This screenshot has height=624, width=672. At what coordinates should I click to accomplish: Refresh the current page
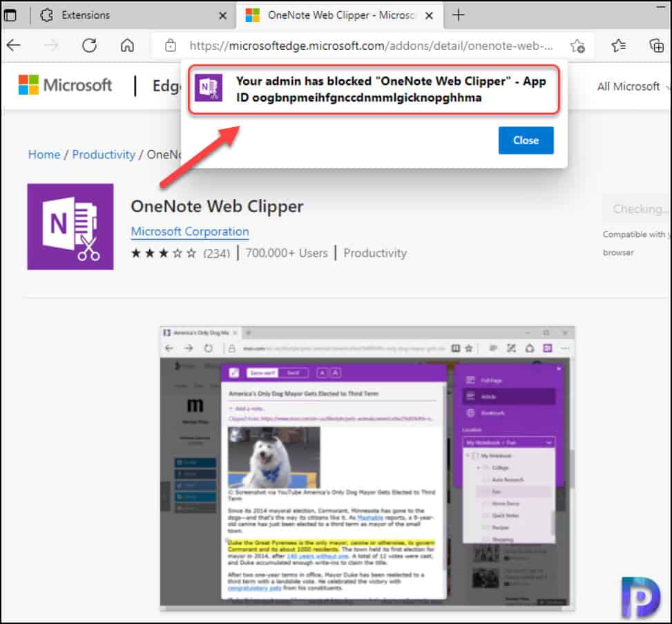(x=90, y=44)
